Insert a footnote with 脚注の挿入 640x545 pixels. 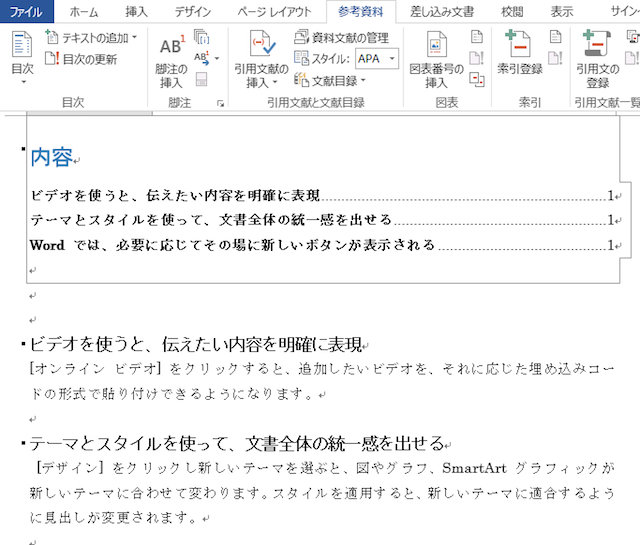[x=172, y=58]
